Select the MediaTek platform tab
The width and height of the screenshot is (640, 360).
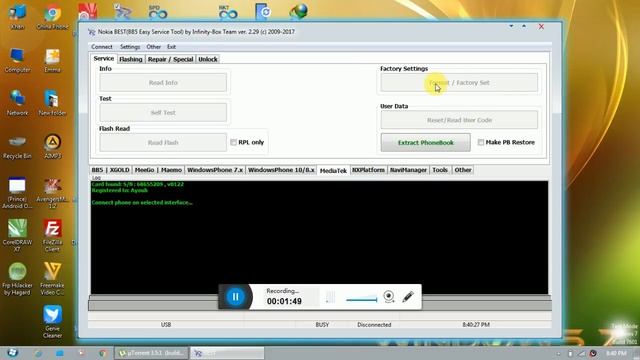click(333, 171)
